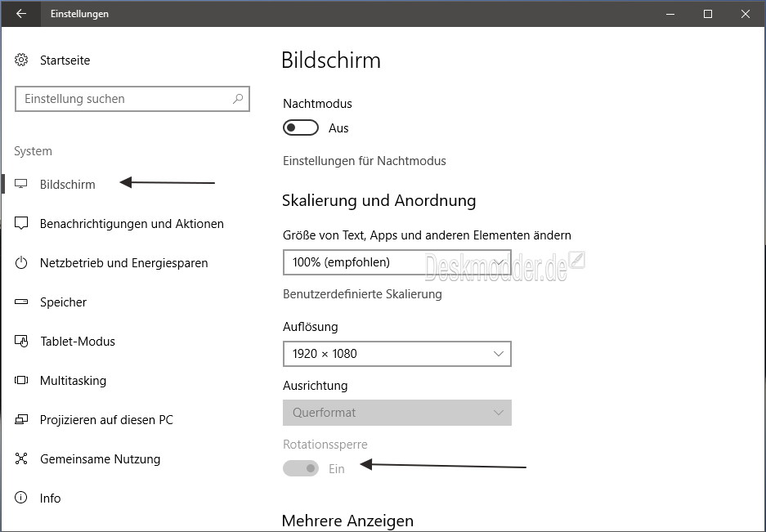Viewport: 766px width, 532px height.
Task: Open Projizieren auf diesen PC
Action: pos(106,420)
